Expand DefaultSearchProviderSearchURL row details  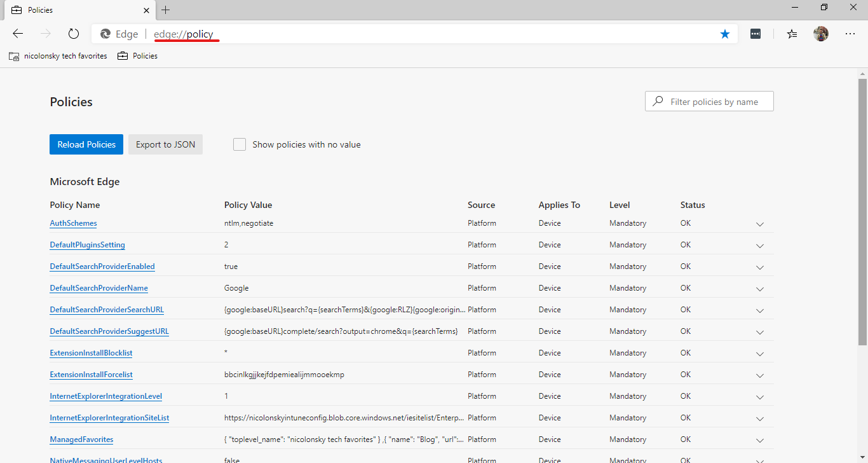pyautogui.click(x=760, y=310)
